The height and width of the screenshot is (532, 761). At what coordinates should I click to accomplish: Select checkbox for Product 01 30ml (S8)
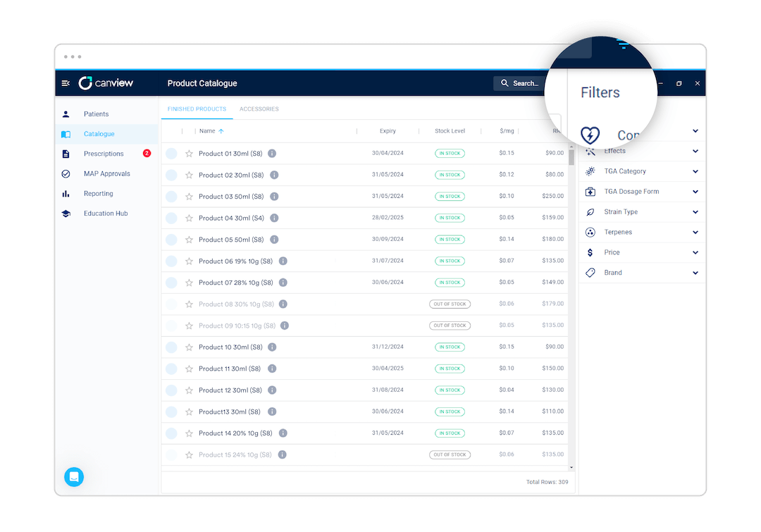click(171, 154)
